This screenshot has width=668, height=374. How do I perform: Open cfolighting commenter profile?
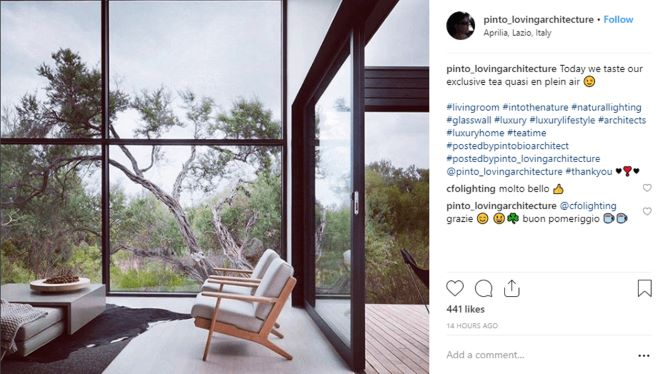click(x=471, y=188)
